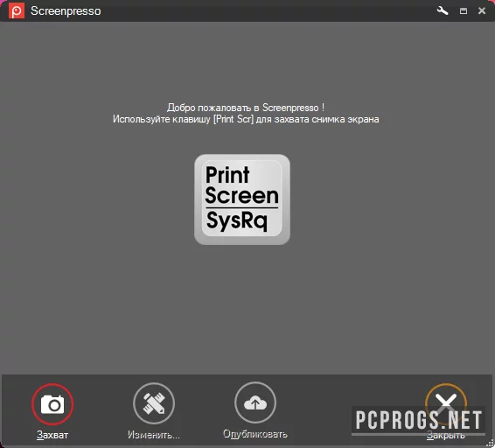Click the 'Screenpresso' title text

pos(66,11)
